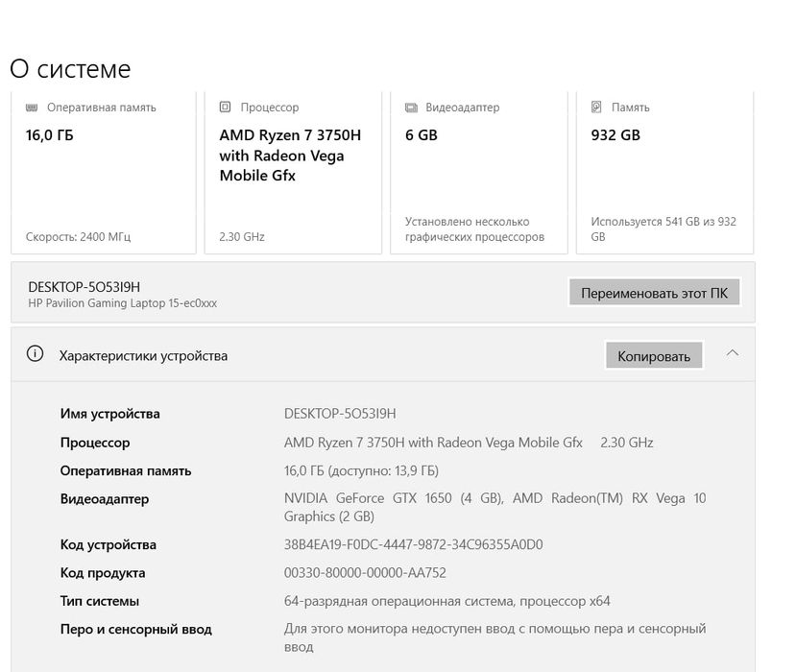Click the NVIDIA GeForce GTX 1650 value text
This screenshot has height=672, width=796.
click(494, 507)
